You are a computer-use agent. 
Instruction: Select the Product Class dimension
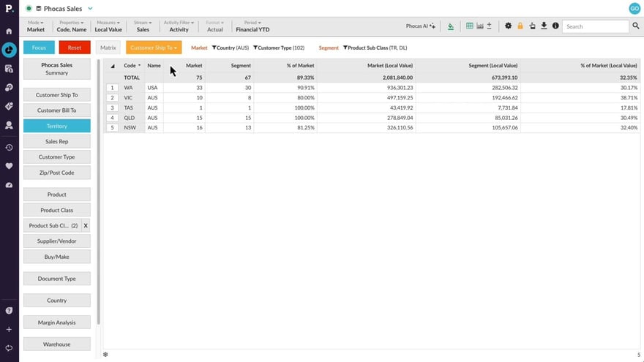(56, 210)
